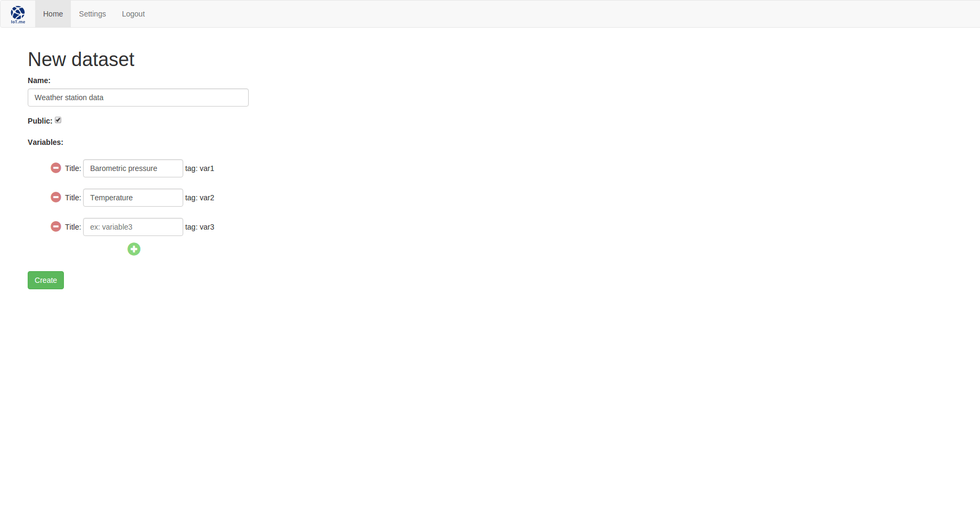Toggle the Public checkbox

point(58,120)
